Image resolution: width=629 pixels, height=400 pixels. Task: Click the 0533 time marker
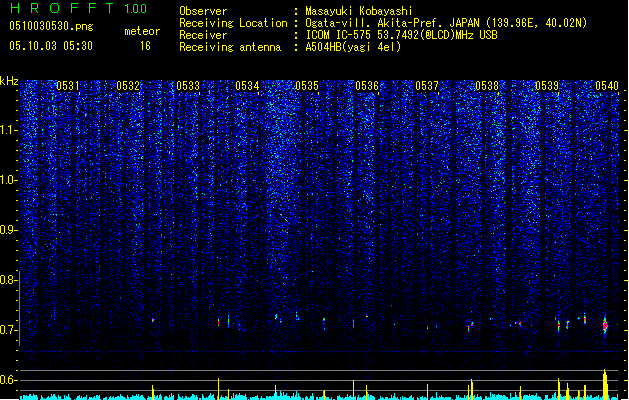tap(188, 86)
